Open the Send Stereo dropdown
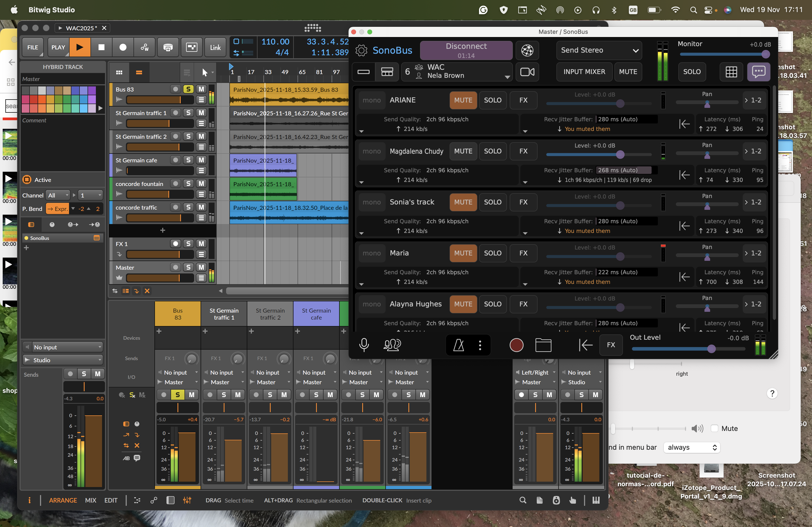Image resolution: width=812 pixels, height=527 pixels. (x=599, y=50)
